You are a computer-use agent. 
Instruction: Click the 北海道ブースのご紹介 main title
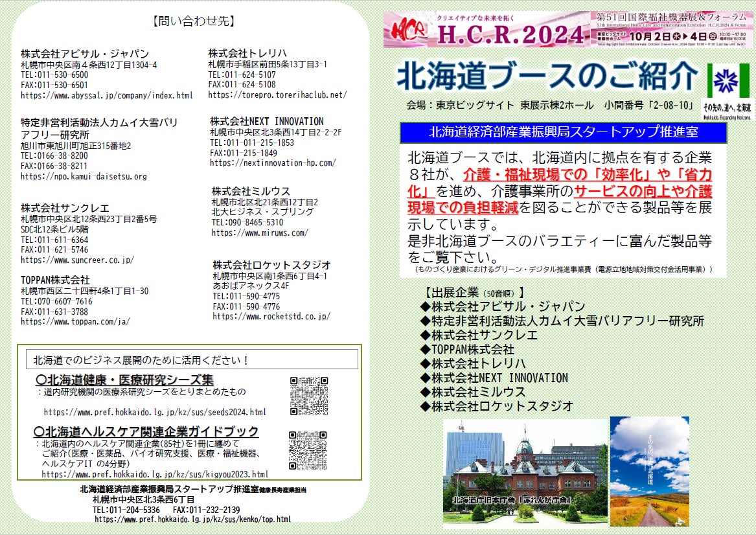point(547,76)
